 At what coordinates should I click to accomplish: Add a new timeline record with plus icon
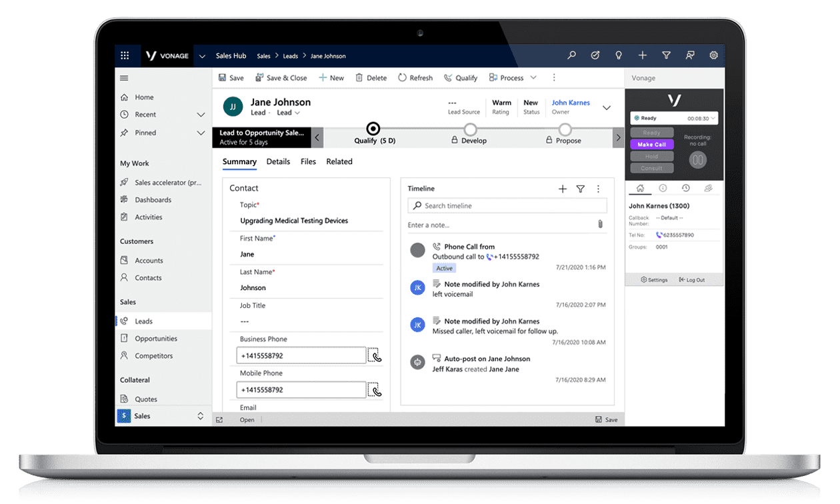[x=562, y=189]
